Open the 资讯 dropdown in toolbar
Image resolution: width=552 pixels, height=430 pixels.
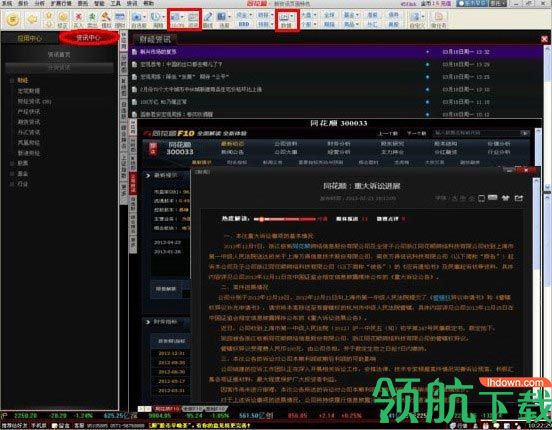tap(244, 15)
